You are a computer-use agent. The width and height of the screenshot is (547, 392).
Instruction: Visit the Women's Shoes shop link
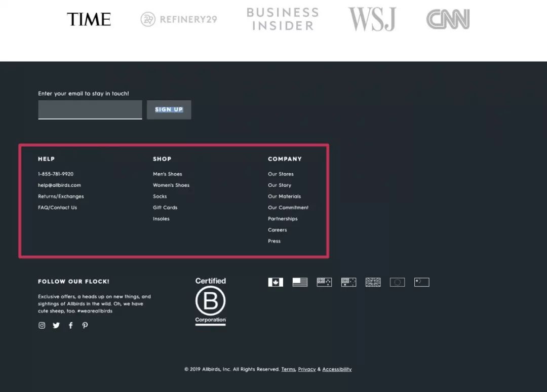171,185
